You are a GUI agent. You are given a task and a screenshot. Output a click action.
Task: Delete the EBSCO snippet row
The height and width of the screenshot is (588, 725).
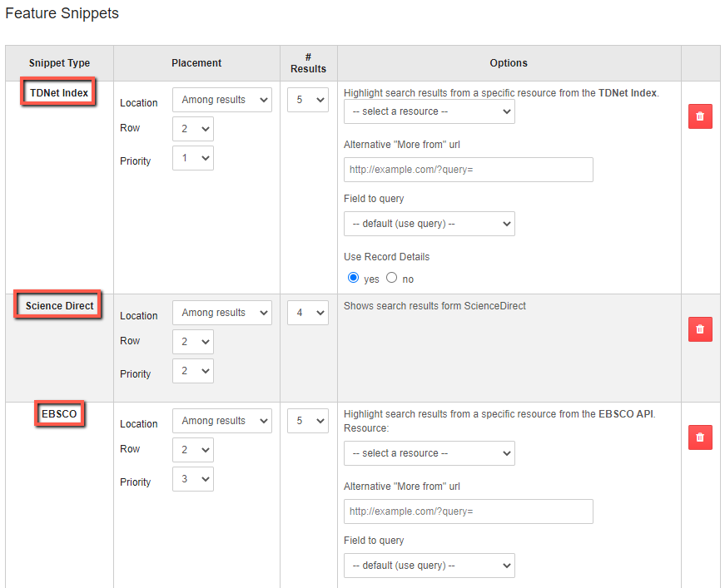(700, 437)
